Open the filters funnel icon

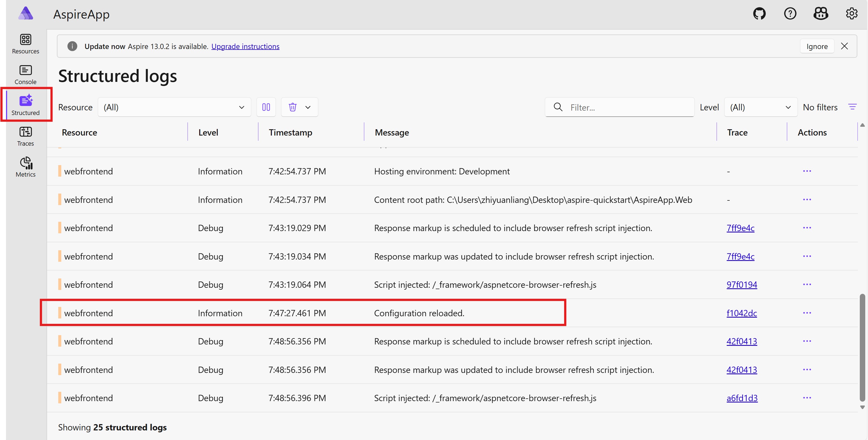click(852, 107)
